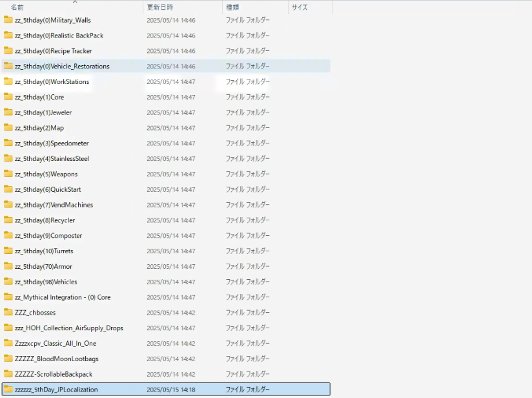Click folder icon of zz_5thday(1)Jeweler
This screenshot has height=398, width=532.
(8, 112)
